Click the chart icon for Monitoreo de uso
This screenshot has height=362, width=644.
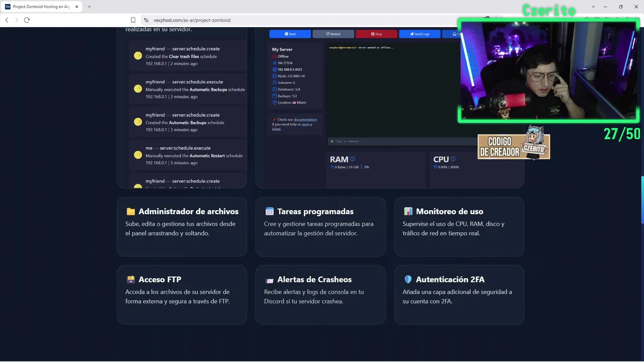pyautogui.click(x=408, y=212)
